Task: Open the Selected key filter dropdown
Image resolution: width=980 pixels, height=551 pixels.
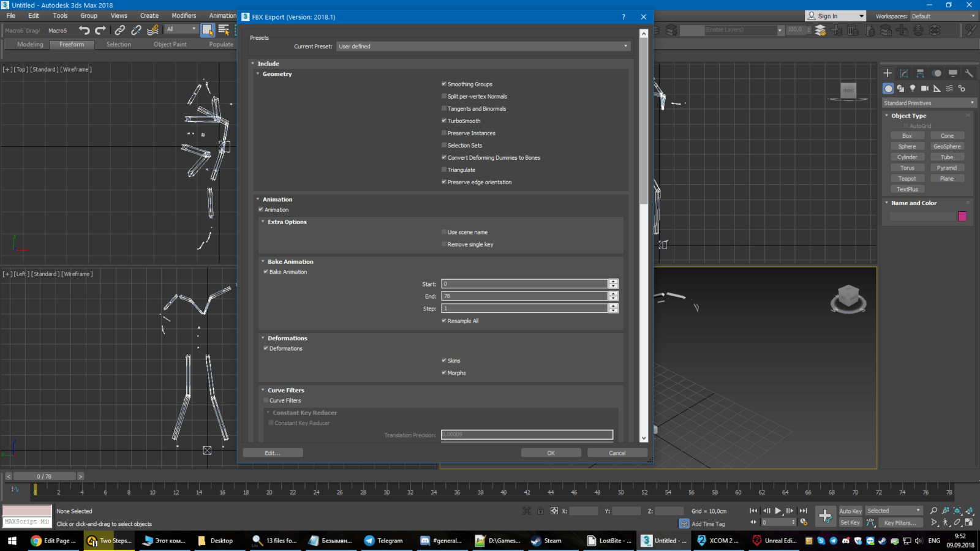Action: click(x=894, y=511)
